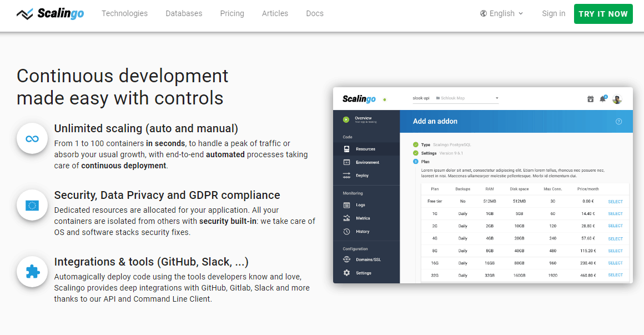Screen dimensions: 644x335
Task: Click the Logs sidebar icon
Action: tap(346, 205)
